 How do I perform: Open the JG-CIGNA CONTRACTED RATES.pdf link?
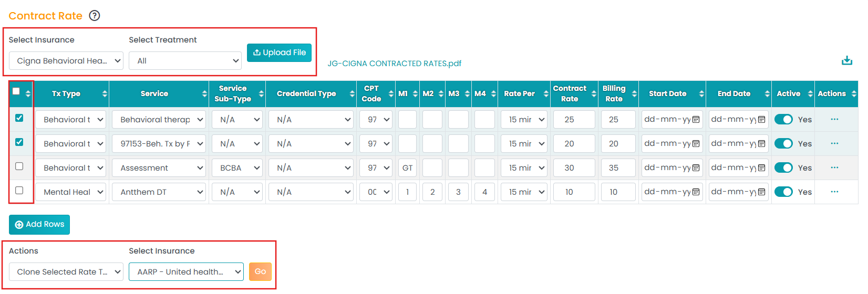(x=394, y=64)
